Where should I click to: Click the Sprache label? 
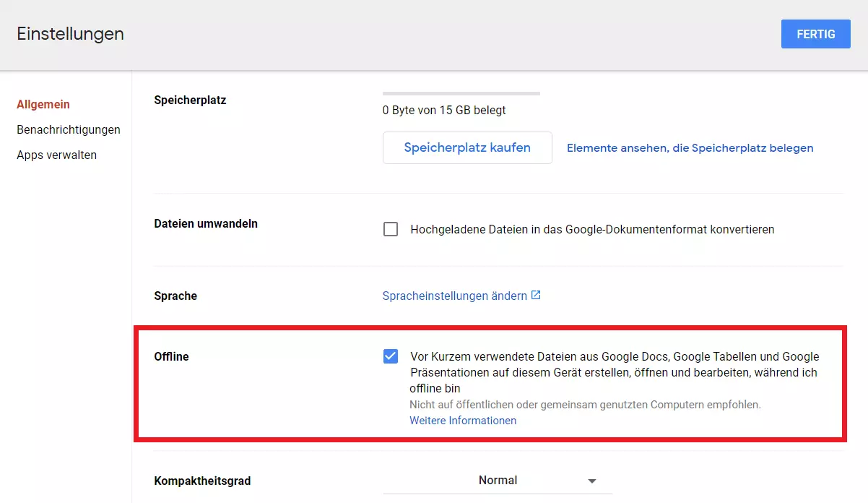tap(175, 296)
